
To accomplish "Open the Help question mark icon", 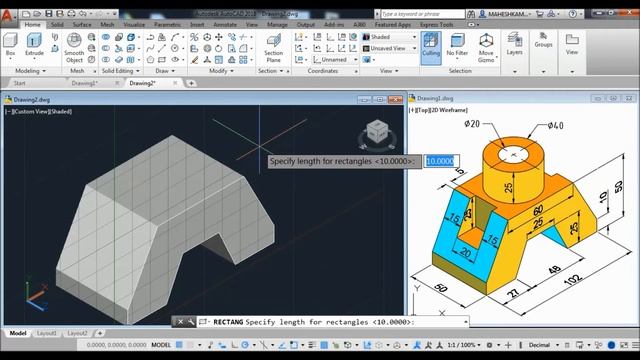I will click(x=573, y=14).
